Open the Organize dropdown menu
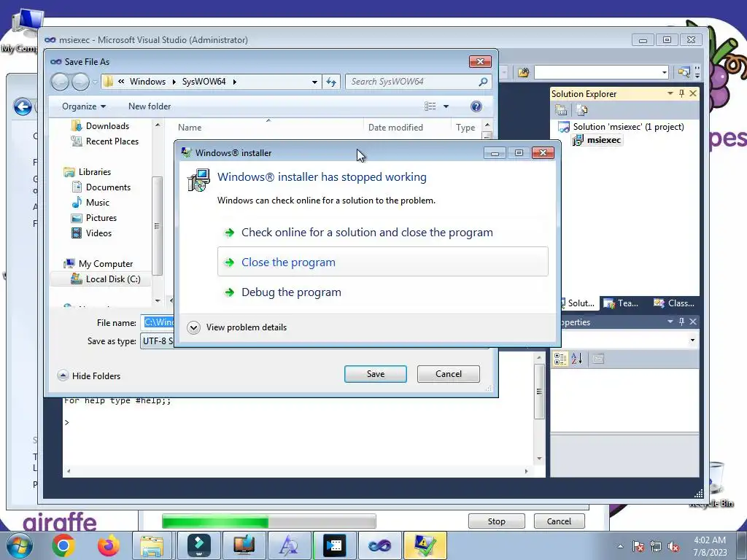747x560 pixels. click(x=84, y=106)
